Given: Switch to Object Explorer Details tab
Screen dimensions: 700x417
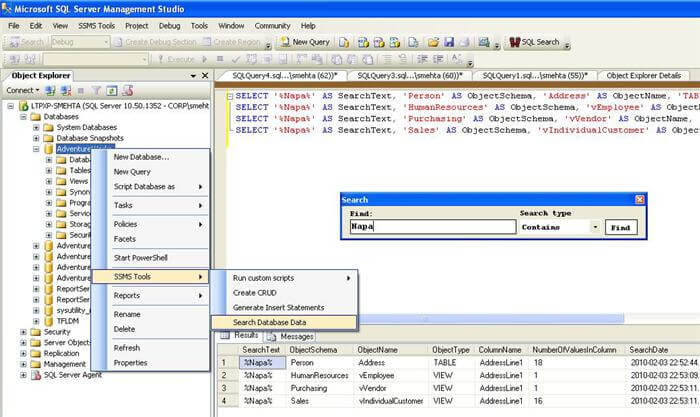Looking at the screenshot, I should [643, 76].
